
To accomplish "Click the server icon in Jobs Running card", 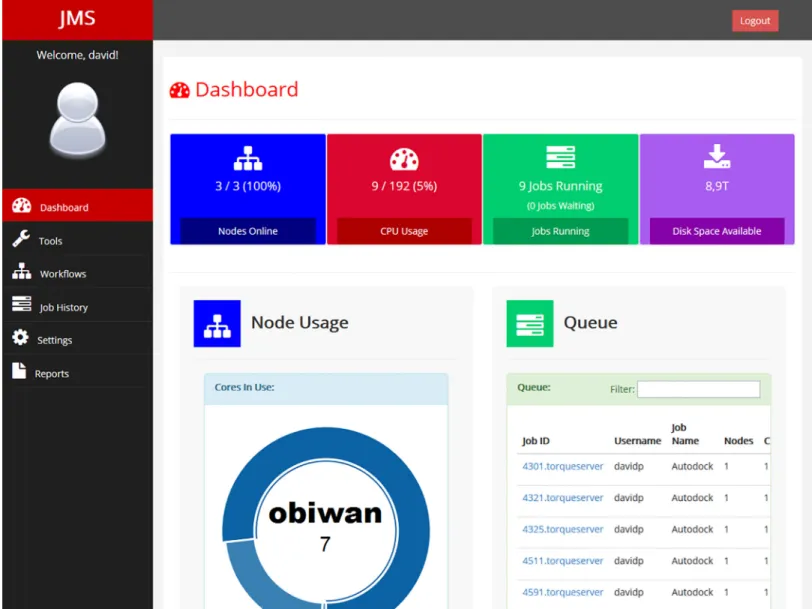I will coord(560,157).
